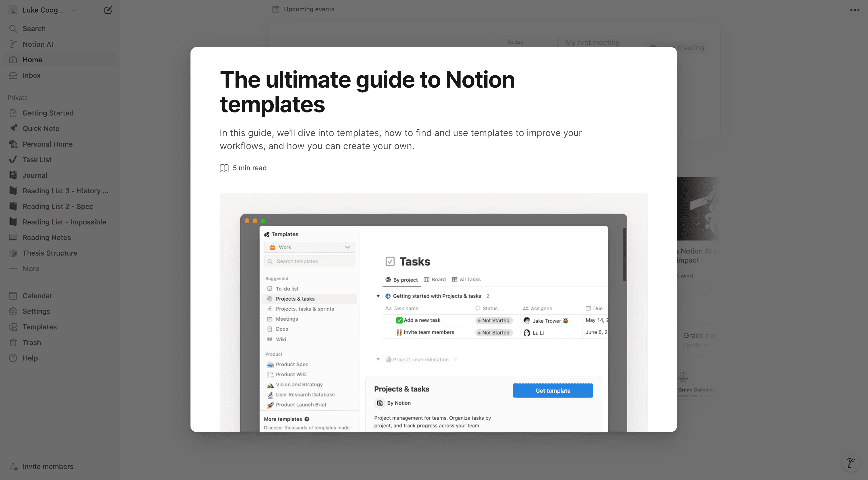Screen dimensions: 868x480
Task: Click the new page compose icon
Action: point(108,10)
